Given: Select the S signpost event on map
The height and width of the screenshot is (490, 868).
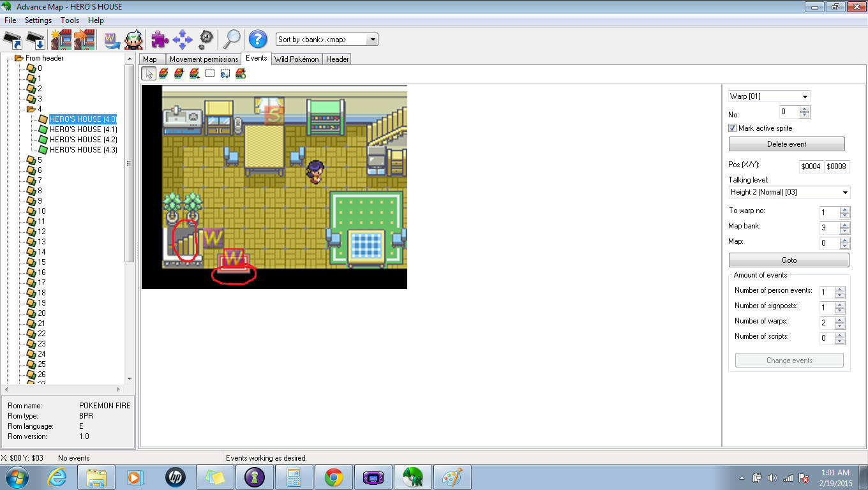Looking at the screenshot, I should [x=274, y=115].
